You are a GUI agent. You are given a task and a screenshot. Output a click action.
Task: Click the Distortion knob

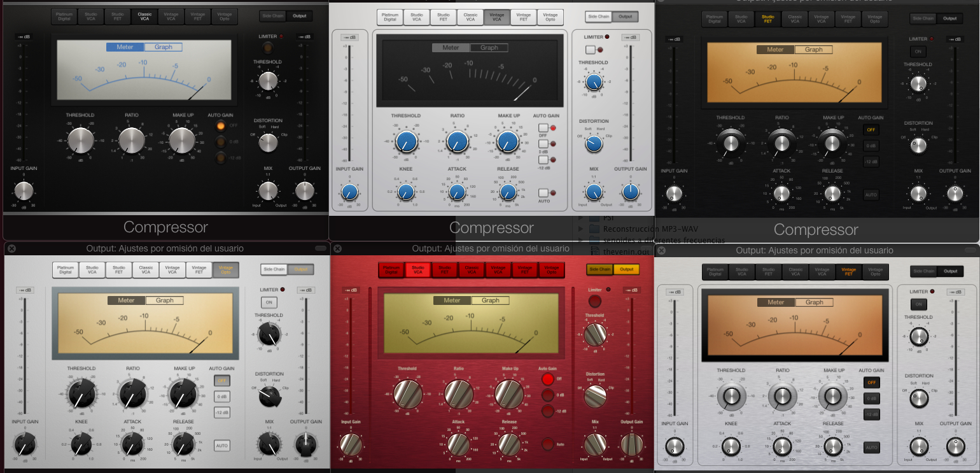coord(268,144)
